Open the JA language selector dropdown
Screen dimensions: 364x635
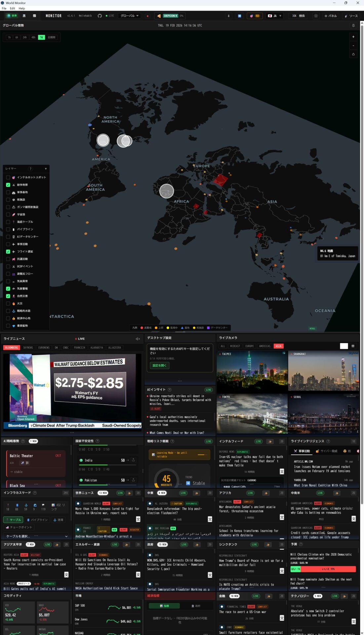click(274, 16)
